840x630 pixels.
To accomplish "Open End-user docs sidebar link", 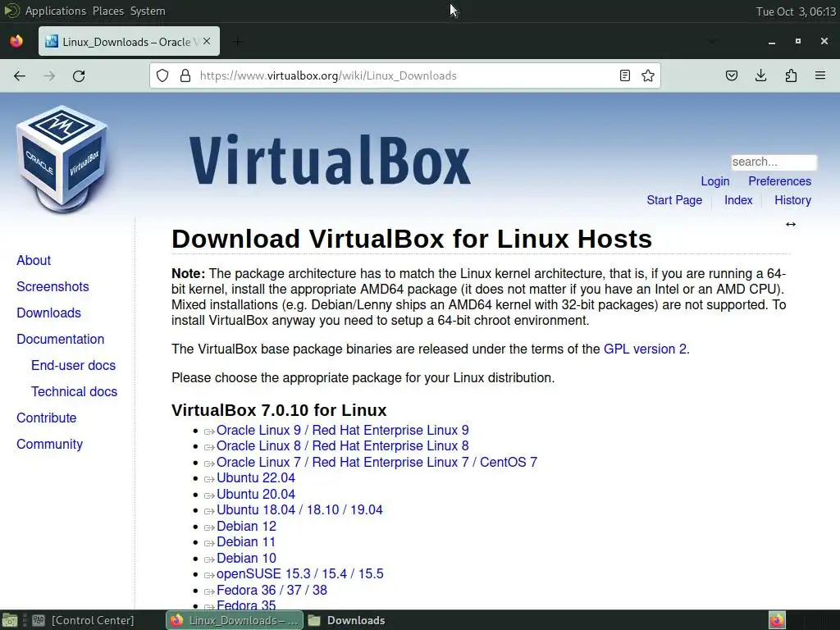I will (x=73, y=365).
